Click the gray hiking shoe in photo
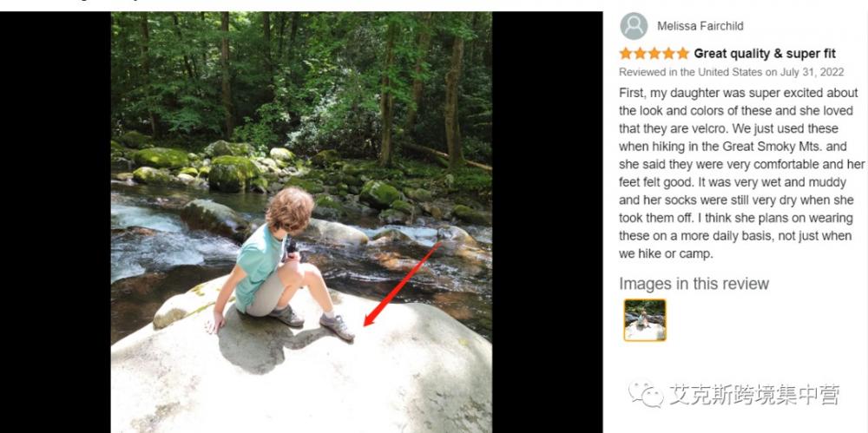Screen dimensions: 868x433 (x=336, y=325)
